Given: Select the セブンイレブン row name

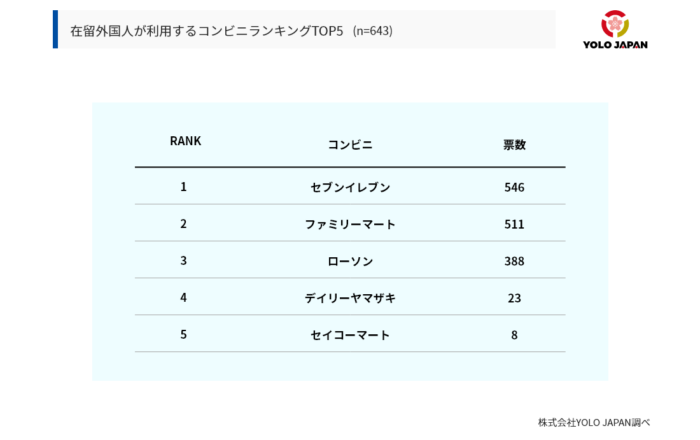Looking at the screenshot, I should click(350, 188).
